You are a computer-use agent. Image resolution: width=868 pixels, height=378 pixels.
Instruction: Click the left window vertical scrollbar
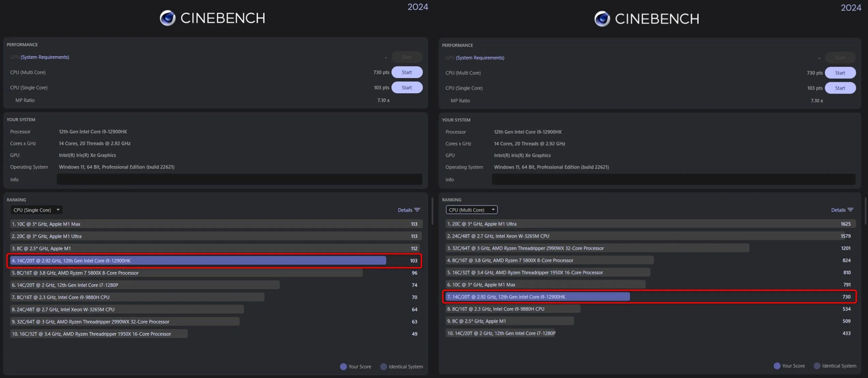point(432,211)
